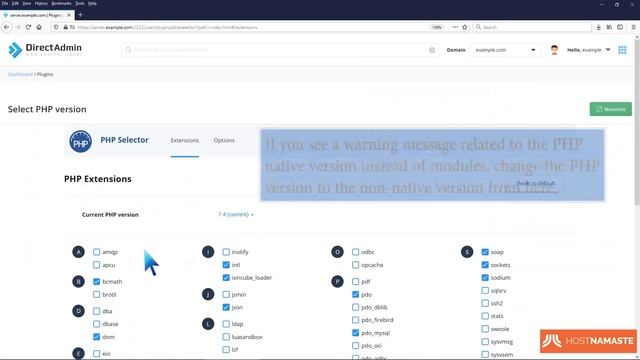Viewport: 640px width, 360px height.
Task: Open the Help menu
Action: click(92, 3)
